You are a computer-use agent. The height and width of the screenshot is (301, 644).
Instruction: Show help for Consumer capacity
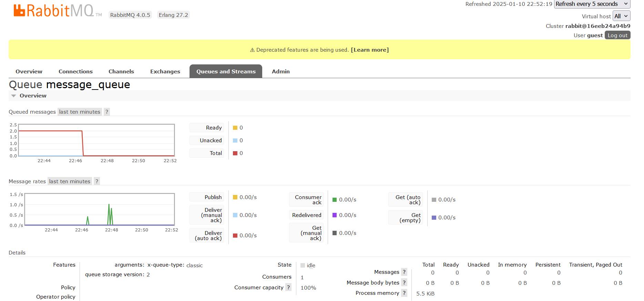point(288,287)
